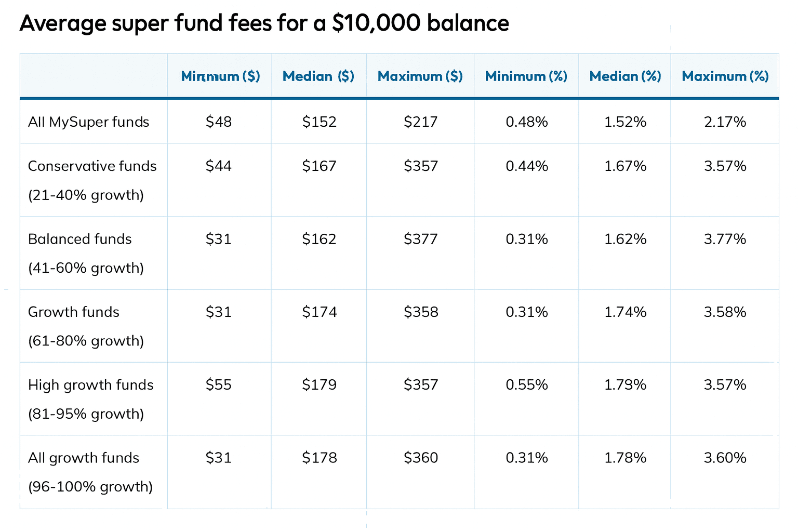Click the 2.17% maximum cell

[725, 122]
